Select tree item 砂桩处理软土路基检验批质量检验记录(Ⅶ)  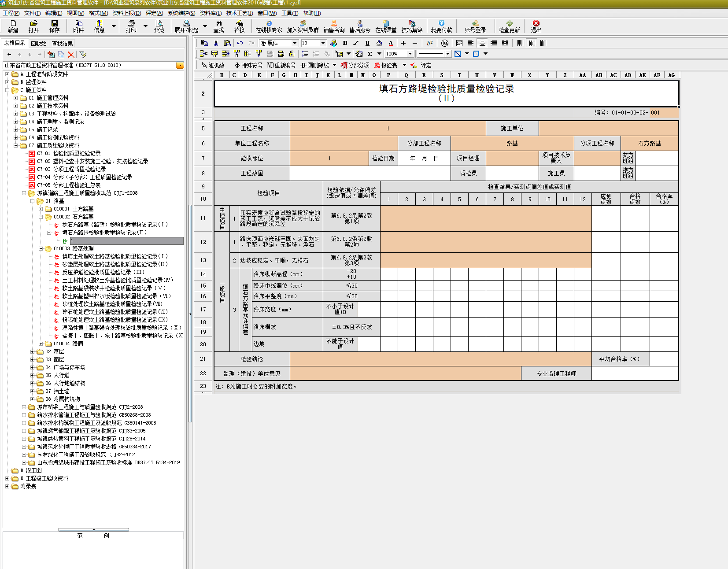(112, 304)
